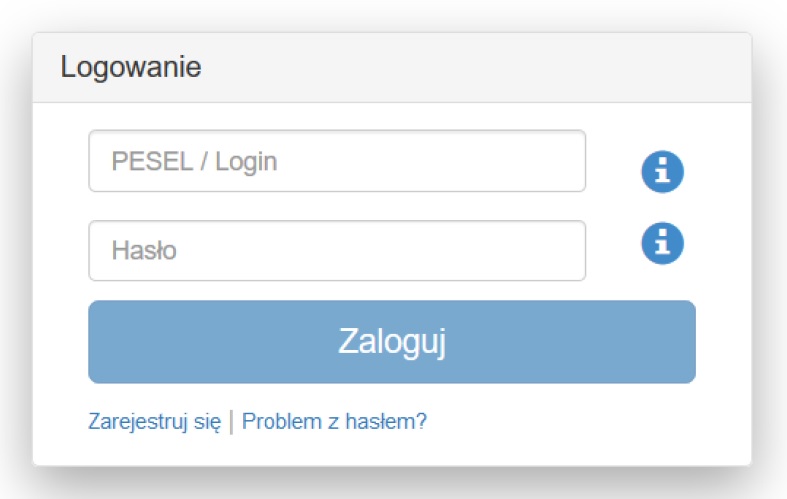Start registration via Zarejestruj się
The image size is (787, 499).
155,422
